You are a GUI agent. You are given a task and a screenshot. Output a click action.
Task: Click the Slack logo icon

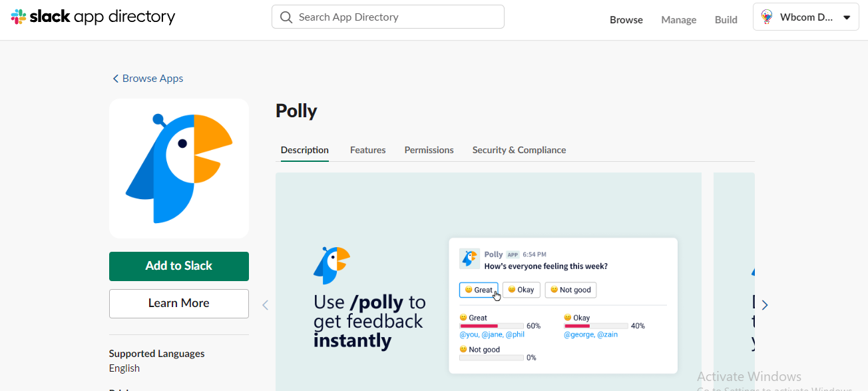click(x=19, y=17)
